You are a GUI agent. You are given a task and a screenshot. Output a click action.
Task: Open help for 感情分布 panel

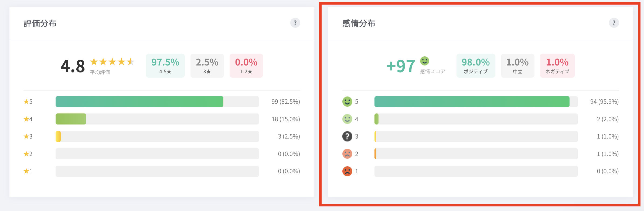click(x=614, y=23)
